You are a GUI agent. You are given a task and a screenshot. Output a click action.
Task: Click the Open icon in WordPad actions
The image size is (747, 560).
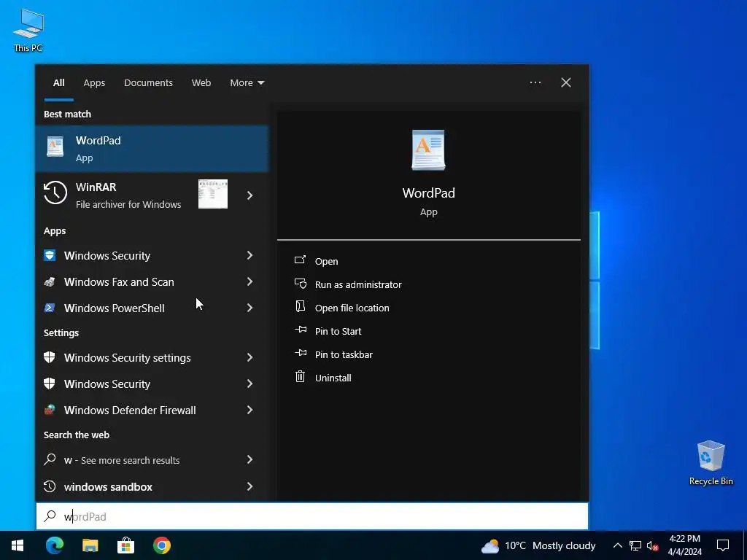300,260
